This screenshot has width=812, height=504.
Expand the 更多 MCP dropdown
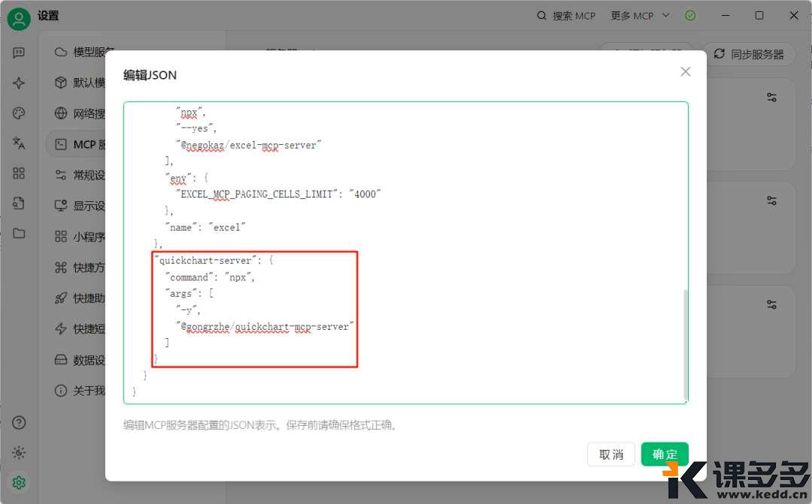(640, 16)
